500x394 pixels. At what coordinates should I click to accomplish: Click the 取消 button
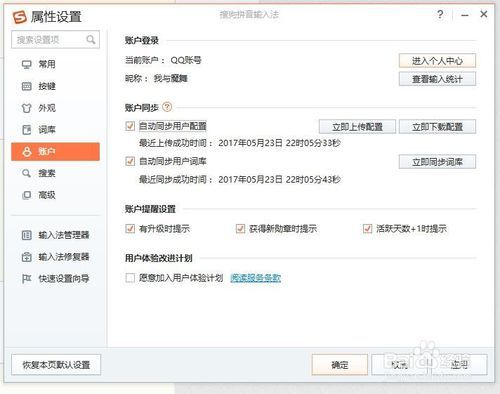(400, 365)
